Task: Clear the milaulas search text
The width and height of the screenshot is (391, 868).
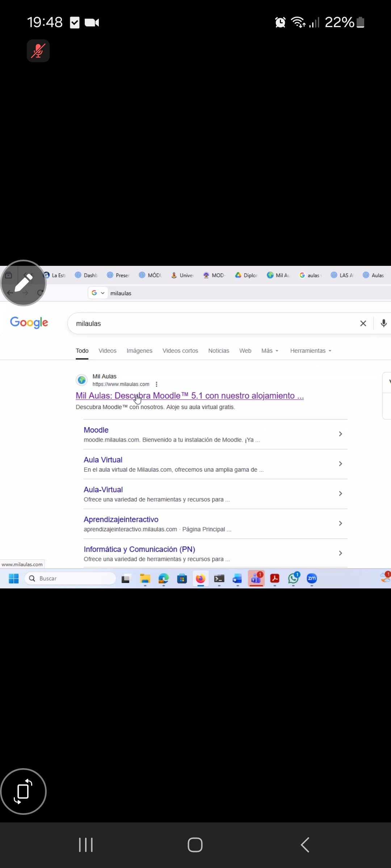Action: pos(363,323)
